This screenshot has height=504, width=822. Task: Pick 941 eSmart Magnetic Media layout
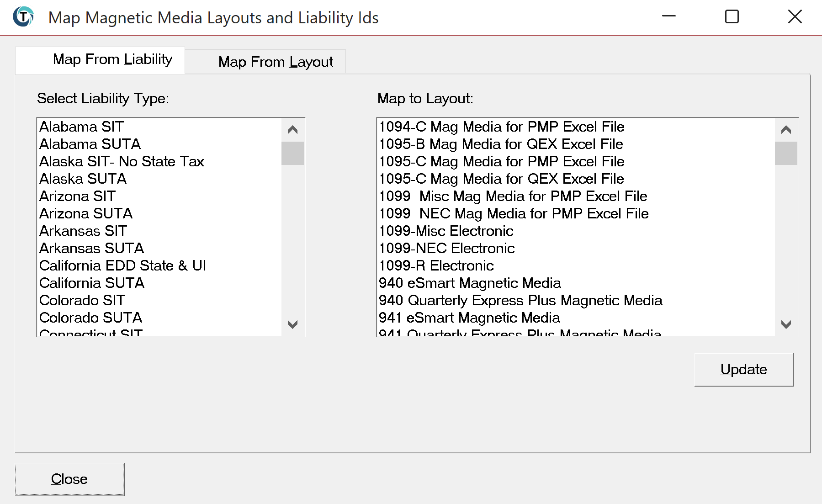tap(469, 318)
